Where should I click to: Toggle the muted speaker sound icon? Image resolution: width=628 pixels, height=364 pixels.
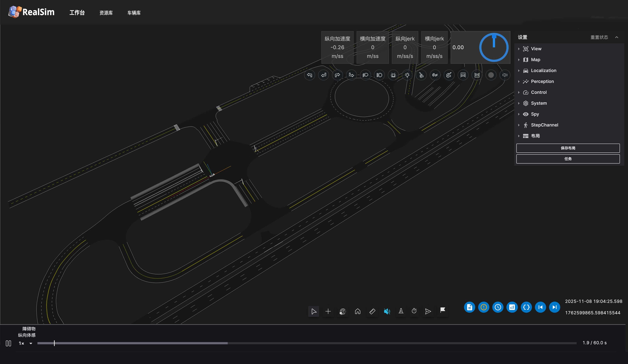click(x=387, y=311)
